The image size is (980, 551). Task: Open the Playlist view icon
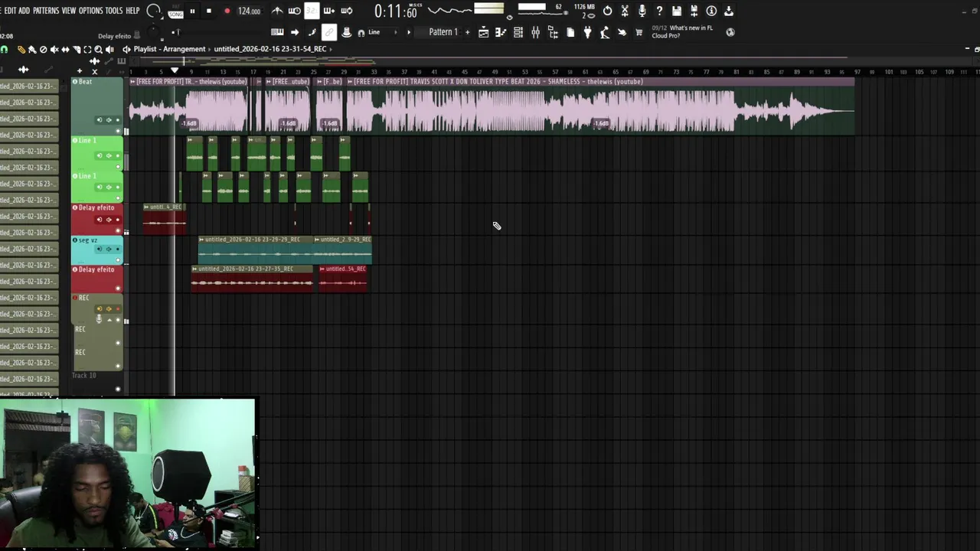pos(484,32)
